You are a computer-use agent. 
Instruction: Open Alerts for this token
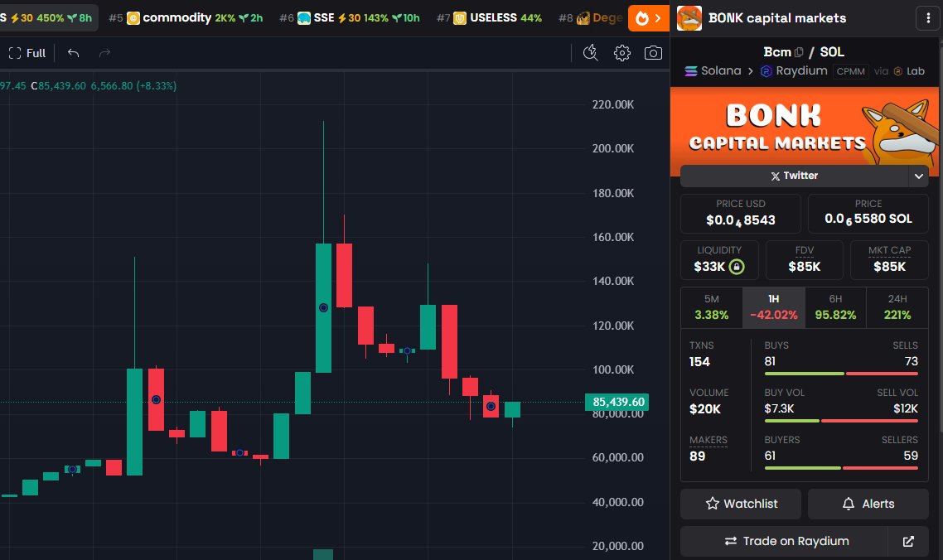click(868, 504)
